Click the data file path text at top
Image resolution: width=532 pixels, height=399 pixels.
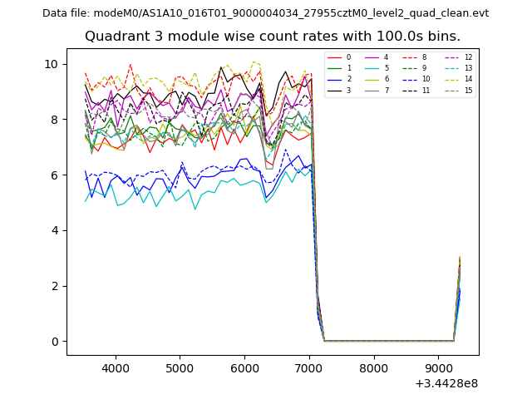pyautogui.click(x=265, y=13)
